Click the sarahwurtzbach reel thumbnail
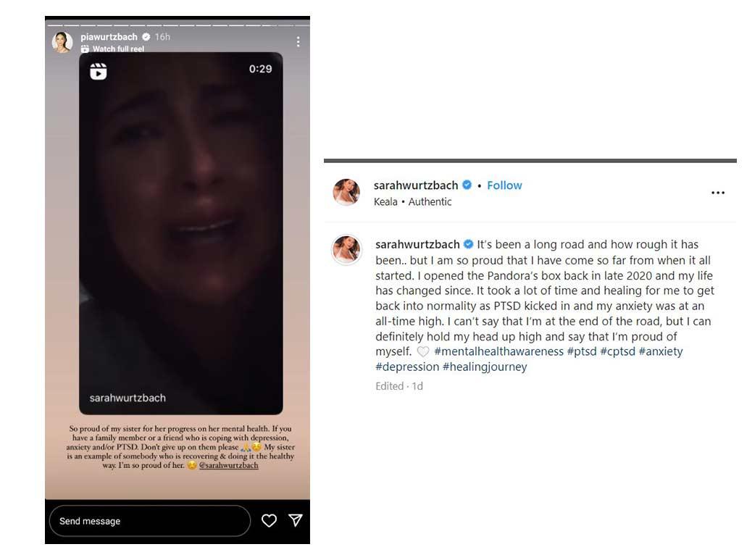 [181, 233]
